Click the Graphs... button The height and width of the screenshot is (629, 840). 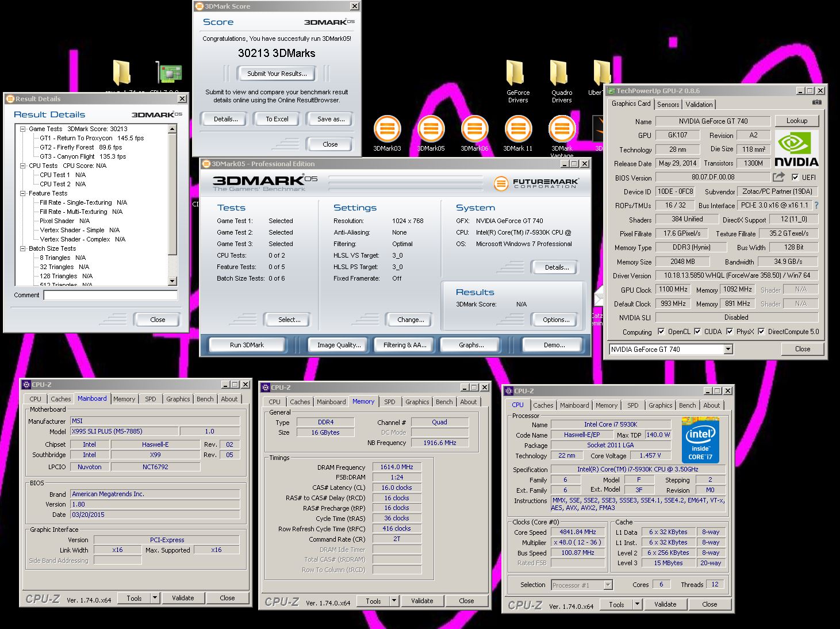[471, 345]
